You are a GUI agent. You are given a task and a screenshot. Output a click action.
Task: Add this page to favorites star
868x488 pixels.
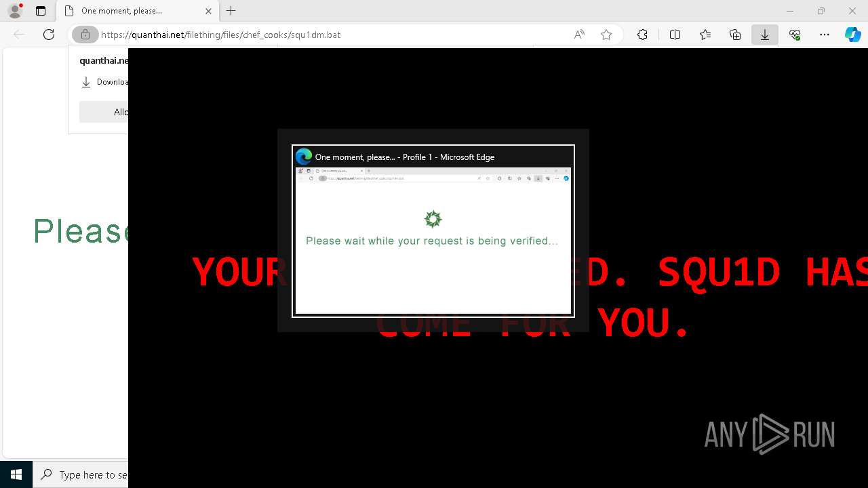pos(606,35)
